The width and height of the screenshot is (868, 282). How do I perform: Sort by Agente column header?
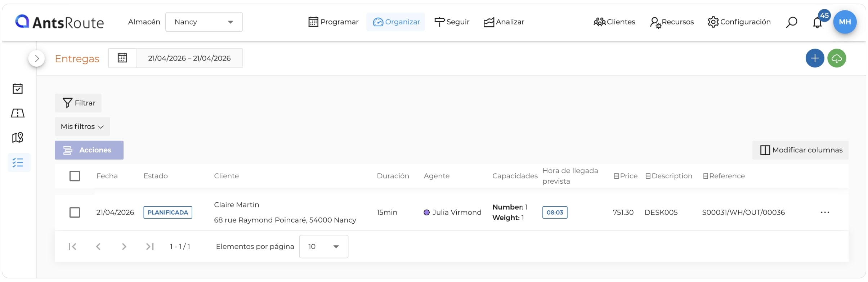coord(437,176)
